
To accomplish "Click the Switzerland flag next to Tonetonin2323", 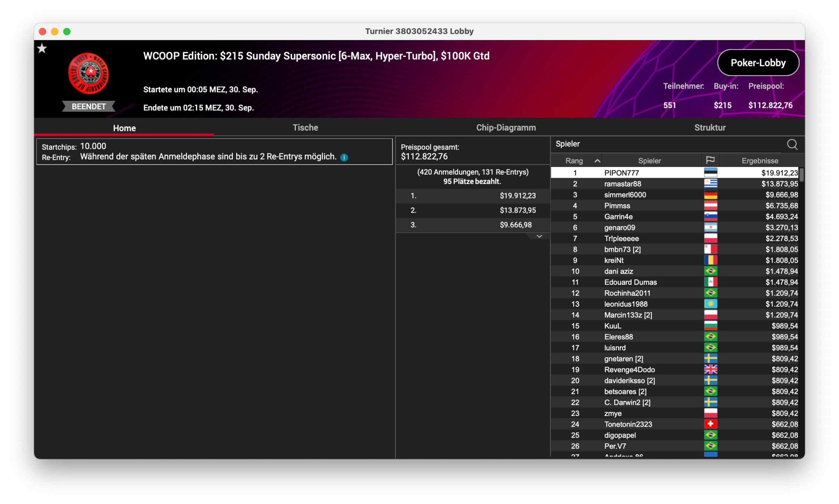I will click(710, 424).
